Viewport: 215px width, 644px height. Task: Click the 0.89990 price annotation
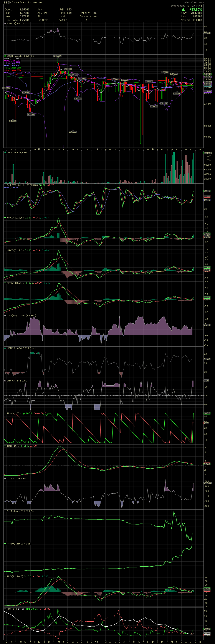point(149,82)
